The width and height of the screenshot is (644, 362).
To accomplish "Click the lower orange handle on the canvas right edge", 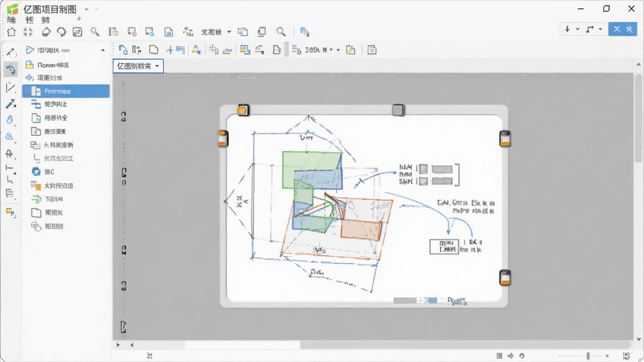I will point(505,277).
